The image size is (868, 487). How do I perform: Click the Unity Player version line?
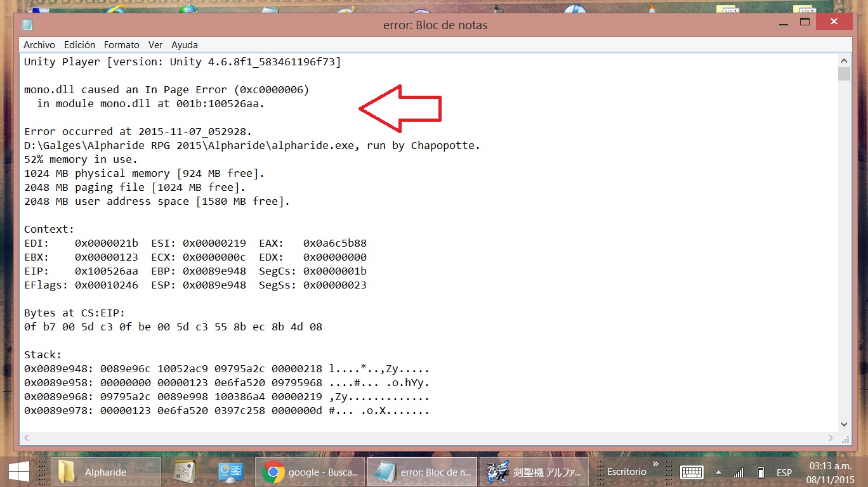tap(183, 62)
